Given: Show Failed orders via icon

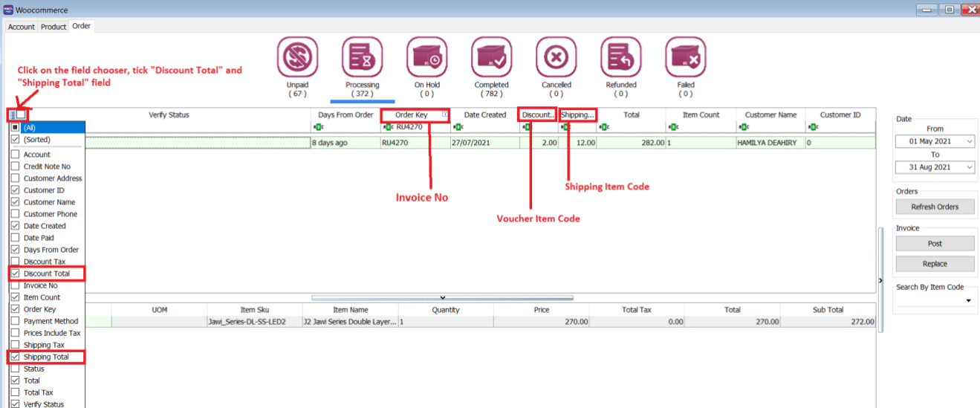Looking at the screenshot, I should pos(685,57).
